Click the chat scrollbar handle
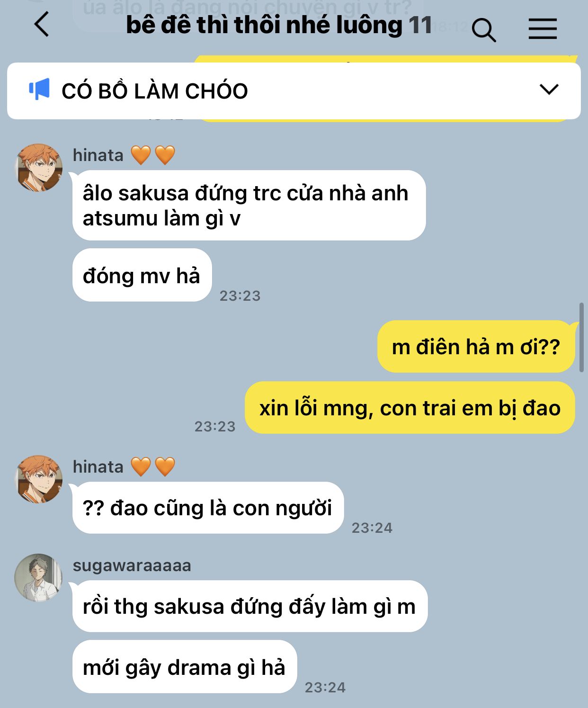588x708 pixels. coord(582,338)
